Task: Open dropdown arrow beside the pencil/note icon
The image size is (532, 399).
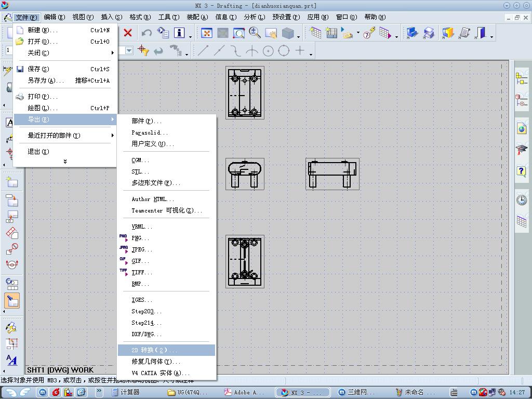Action: [358, 33]
